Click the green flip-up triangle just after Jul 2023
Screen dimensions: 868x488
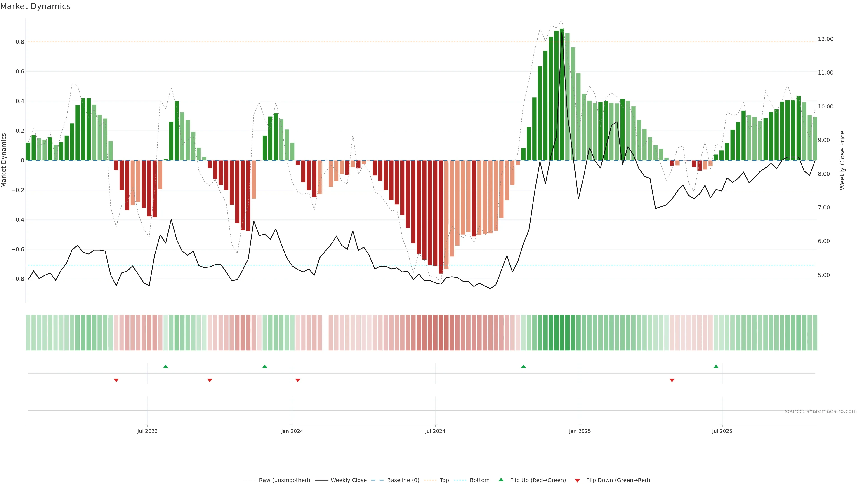[165, 366]
